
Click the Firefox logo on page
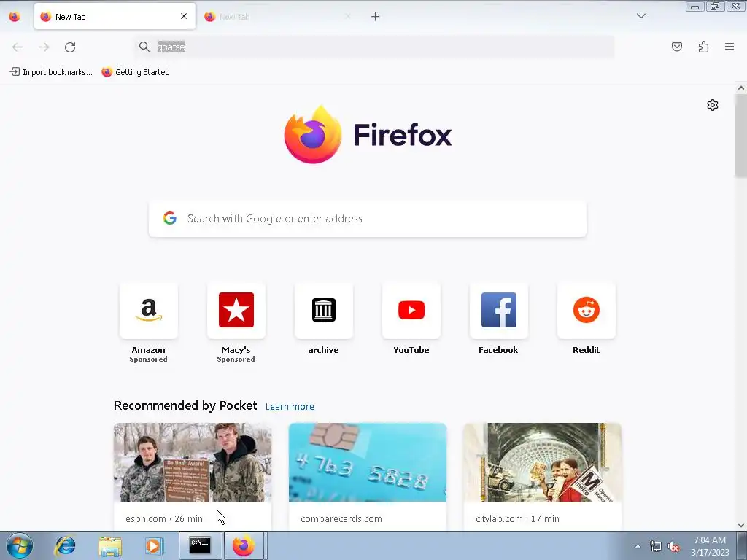(x=368, y=135)
